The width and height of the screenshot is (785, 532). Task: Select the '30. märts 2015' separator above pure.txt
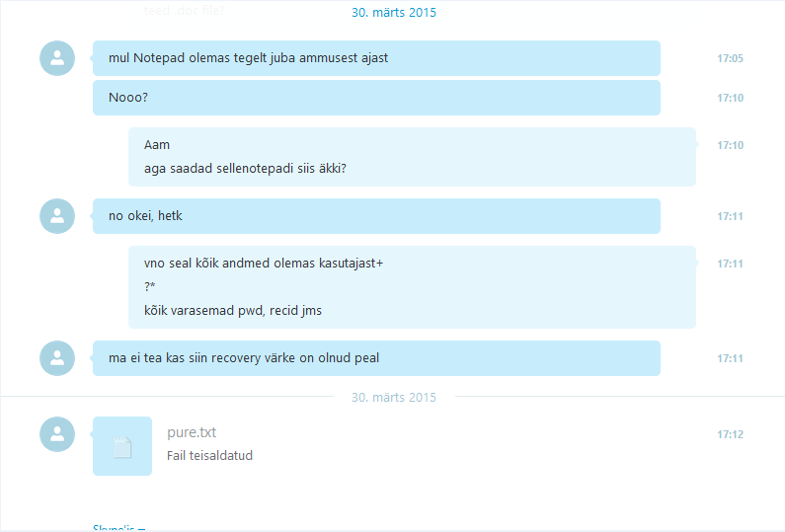pyautogui.click(x=394, y=398)
